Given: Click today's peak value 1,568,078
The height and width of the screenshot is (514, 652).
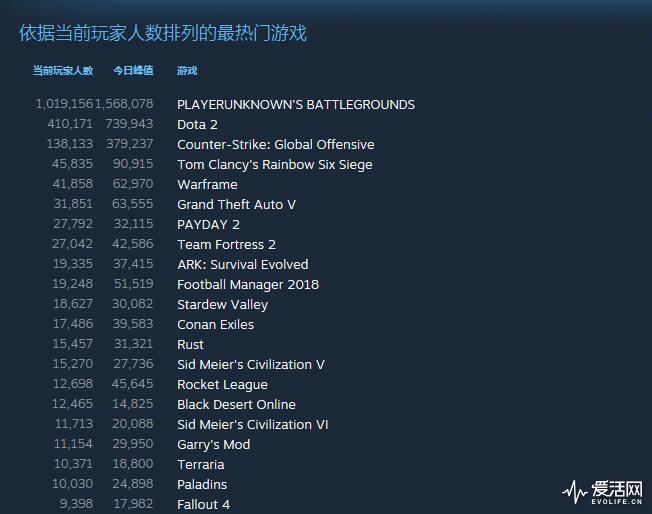Looking at the screenshot, I should tap(124, 104).
